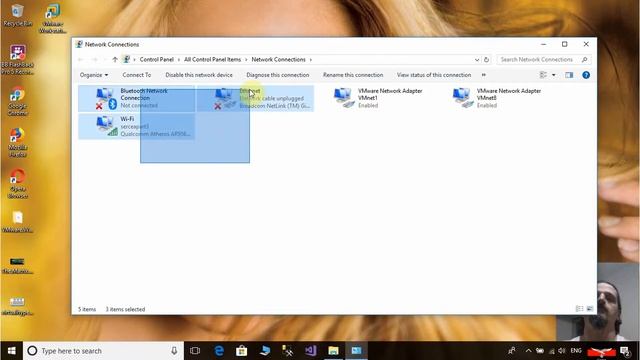This screenshot has width=640, height=360.
Task: Click the microphone icon in the search box
Action: click(174, 351)
